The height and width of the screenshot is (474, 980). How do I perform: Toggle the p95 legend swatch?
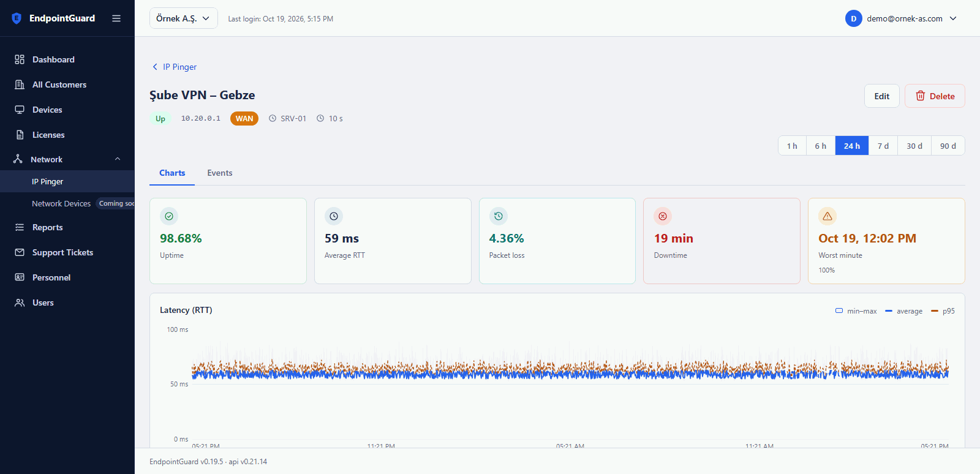coord(935,311)
